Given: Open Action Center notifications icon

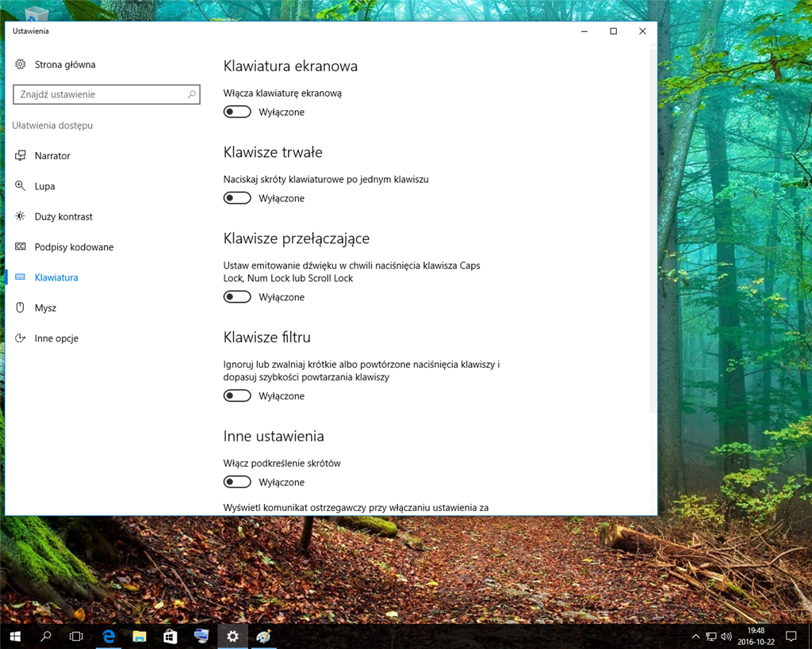Looking at the screenshot, I should coord(791,636).
